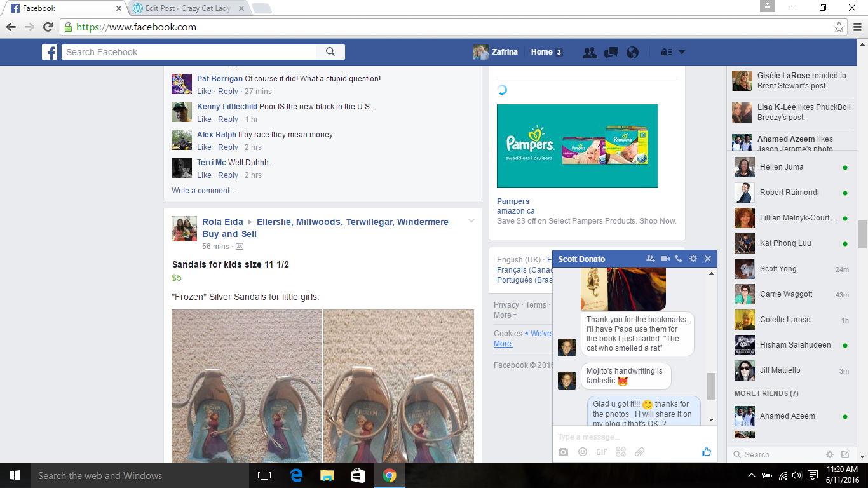Click the Write a comment link

203,191
